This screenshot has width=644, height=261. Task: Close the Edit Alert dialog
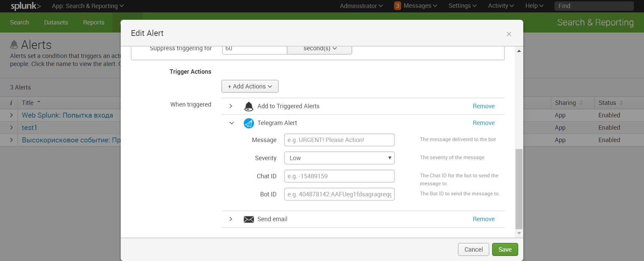click(x=509, y=34)
